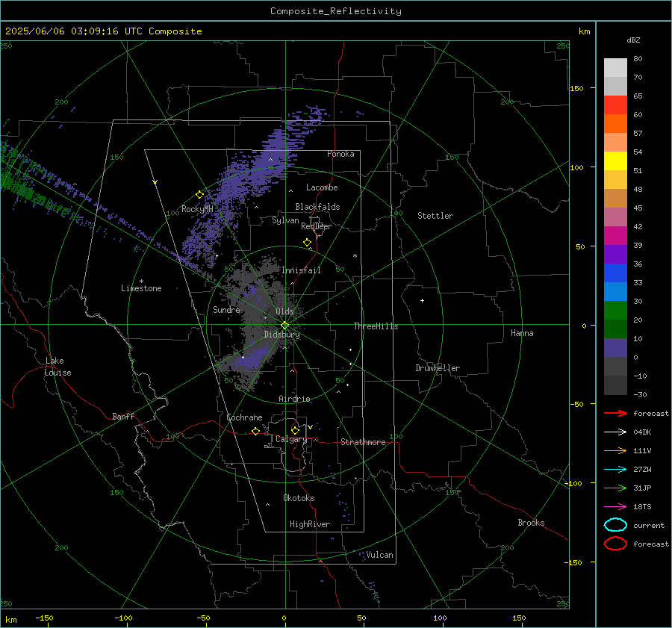Select the 51 dBZ yellow swatch
Screen dimensions: 672x628
pyautogui.click(x=615, y=161)
